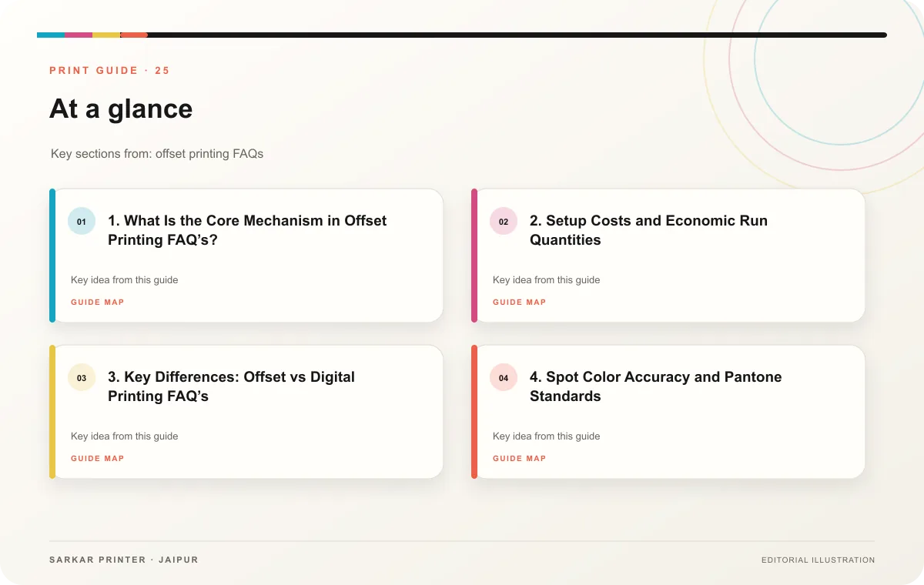Open Guide Map link in Core Mechanism card
Screen dimensions: 924x585
pos(98,303)
